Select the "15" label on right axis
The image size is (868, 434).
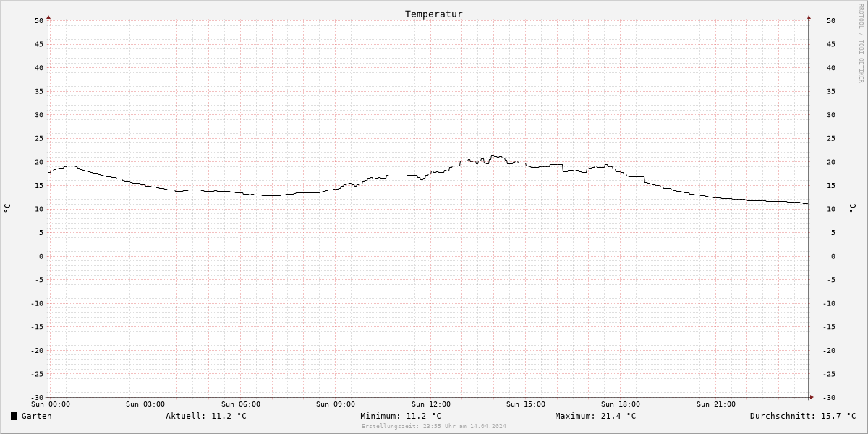point(831,186)
